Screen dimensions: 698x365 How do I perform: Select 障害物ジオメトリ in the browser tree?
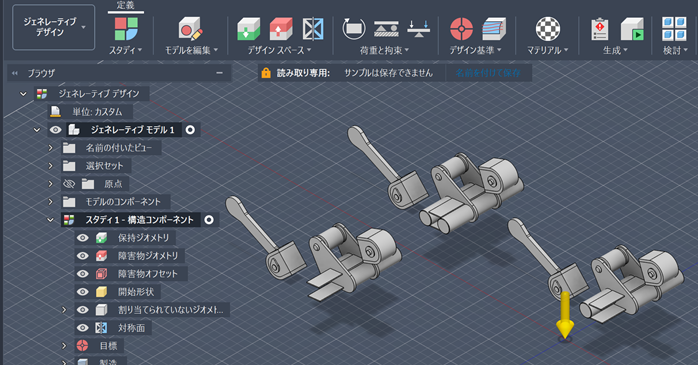click(x=148, y=256)
